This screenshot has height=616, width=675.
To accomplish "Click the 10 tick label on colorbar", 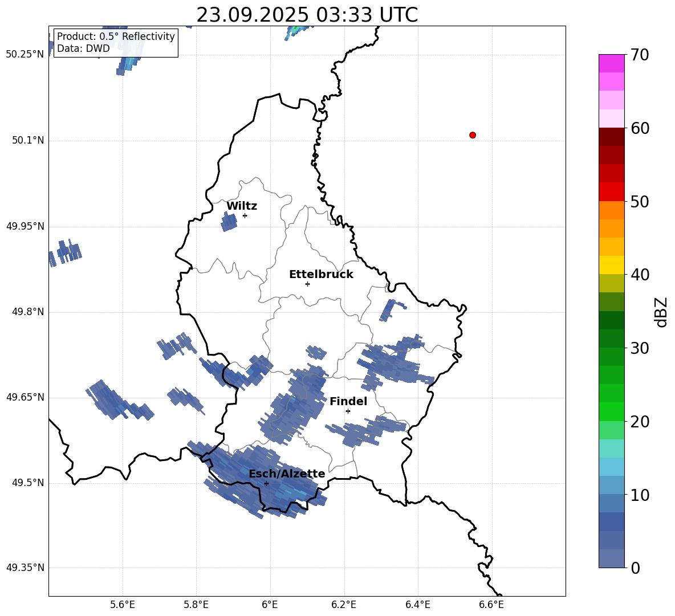I will [640, 495].
